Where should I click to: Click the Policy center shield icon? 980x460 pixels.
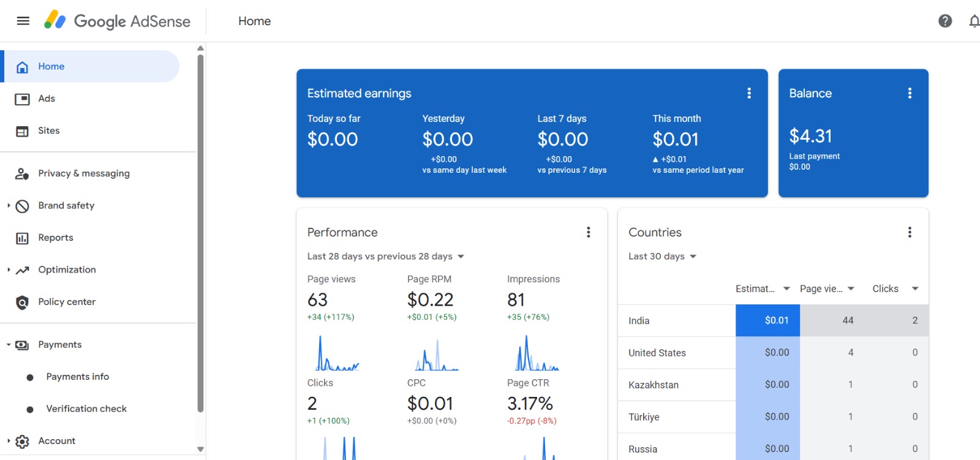pyautogui.click(x=22, y=303)
